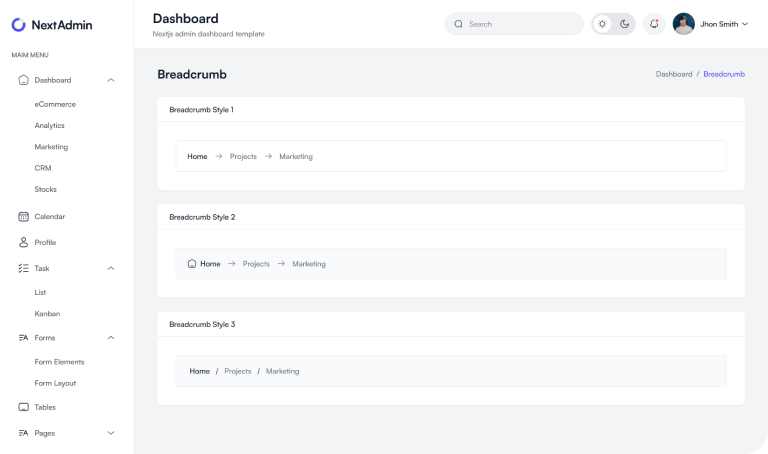Collapse the Task menu chevron
Screen dimensions: 768x454
(x=111, y=268)
